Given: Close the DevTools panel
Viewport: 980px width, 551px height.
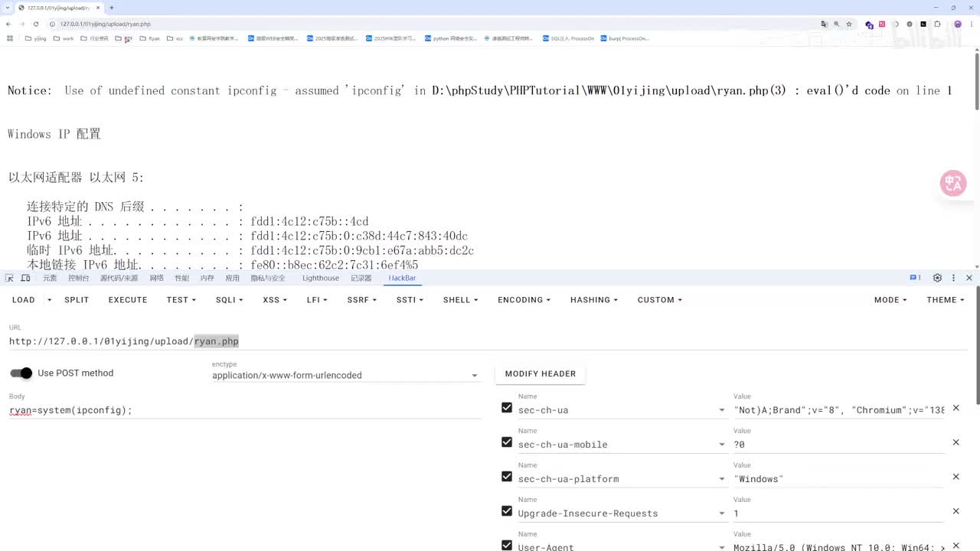Looking at the screenshot, I should (x=969, y=278).
